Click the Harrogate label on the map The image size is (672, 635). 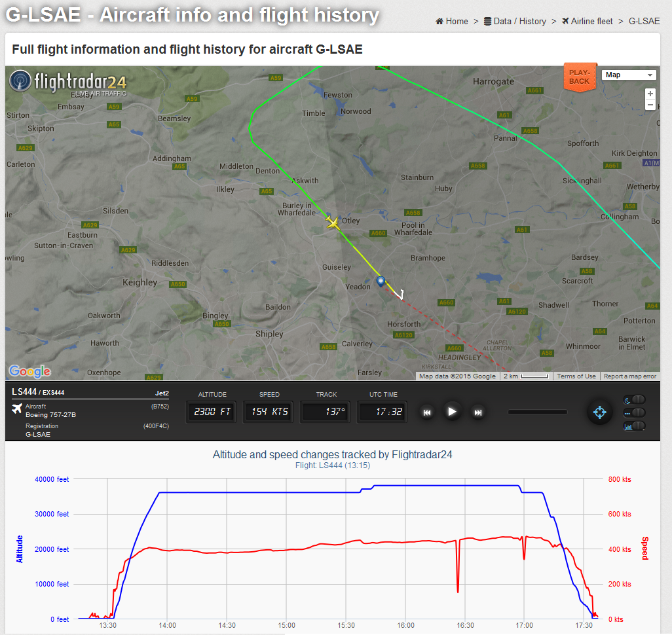[x=493, y=81]
